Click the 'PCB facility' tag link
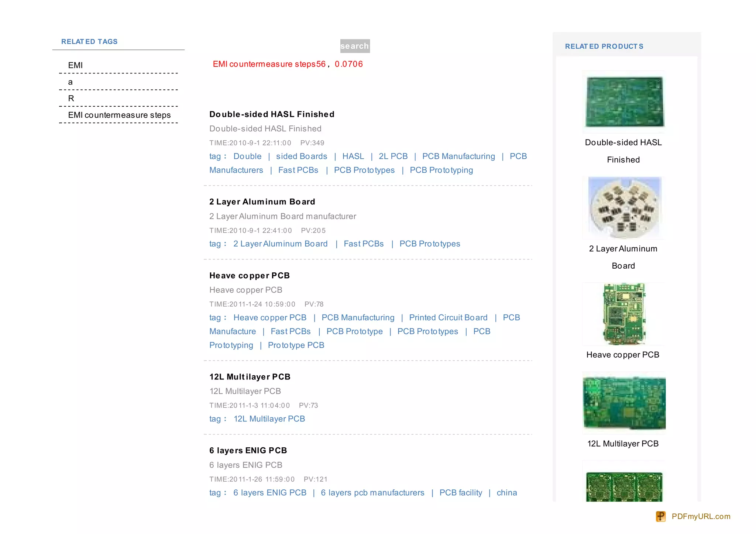Image resolution: width=756 pixels, height=534 pixels. (461, 493)
